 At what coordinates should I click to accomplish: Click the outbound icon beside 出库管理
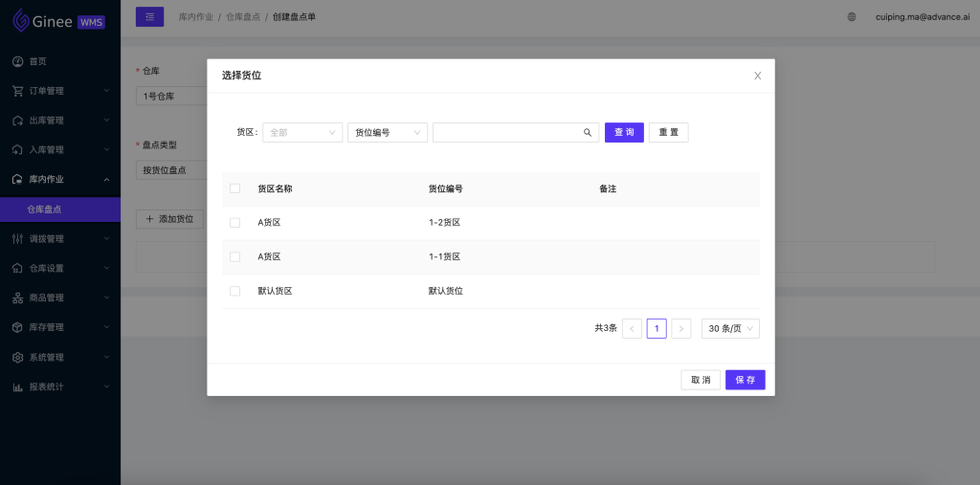point(18,120)
